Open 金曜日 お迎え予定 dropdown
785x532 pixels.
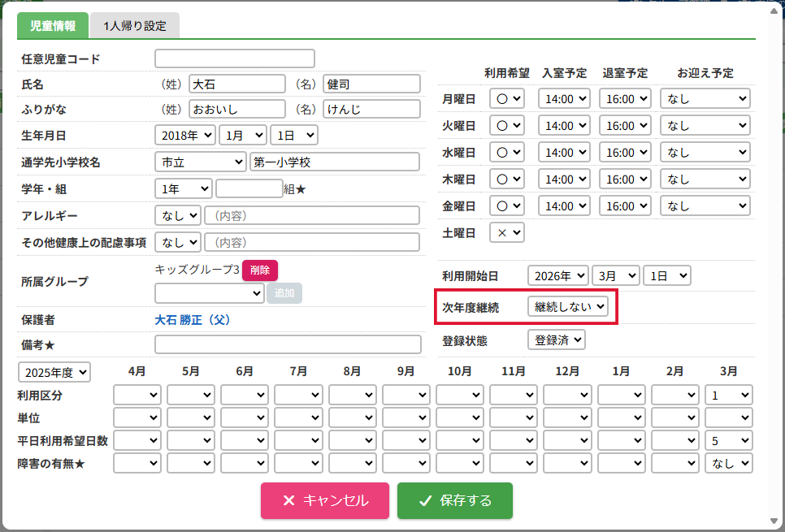tap(705, 205)
